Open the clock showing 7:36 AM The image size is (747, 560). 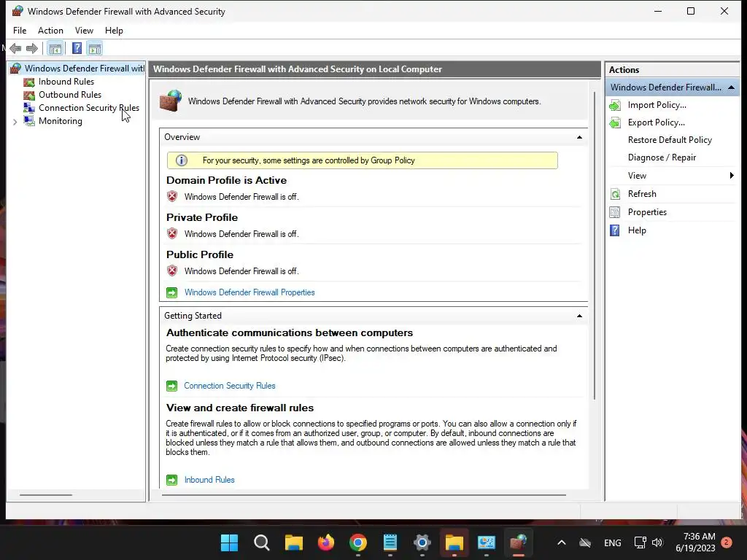695,542
